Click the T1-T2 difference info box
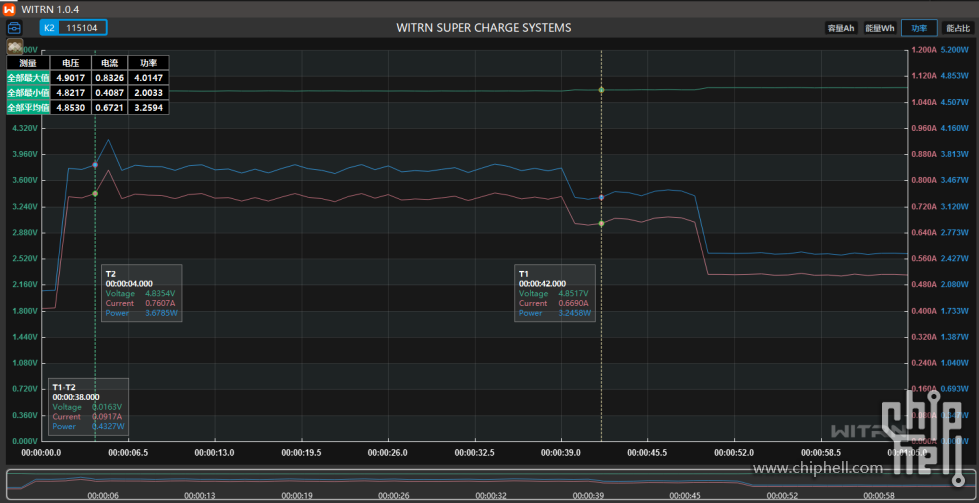Image resolution: width=979 pixels, height=503 pixels. point(88,407)
